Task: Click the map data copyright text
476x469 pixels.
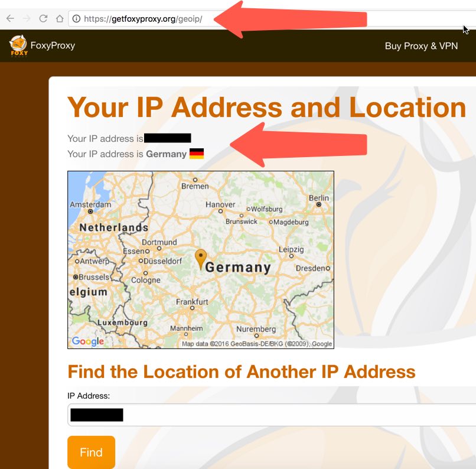Action: (x=257, y=344)
